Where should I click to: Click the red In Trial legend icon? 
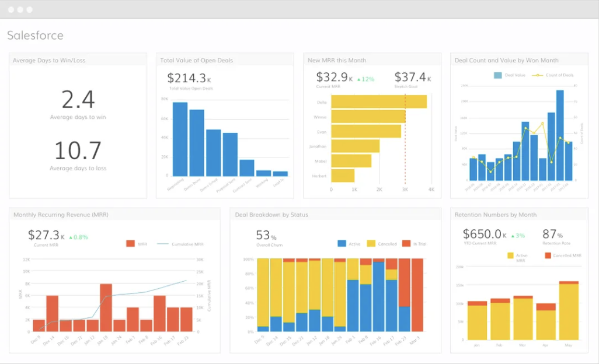pyautogui.click(x=407, y=243)
